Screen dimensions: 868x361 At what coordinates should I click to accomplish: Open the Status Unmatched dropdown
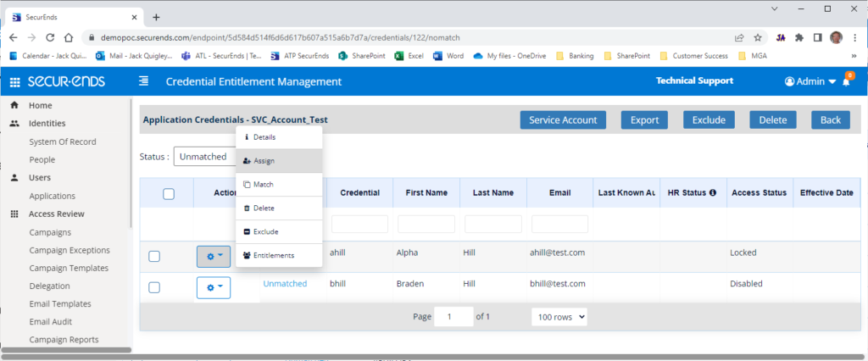point(205,157)
